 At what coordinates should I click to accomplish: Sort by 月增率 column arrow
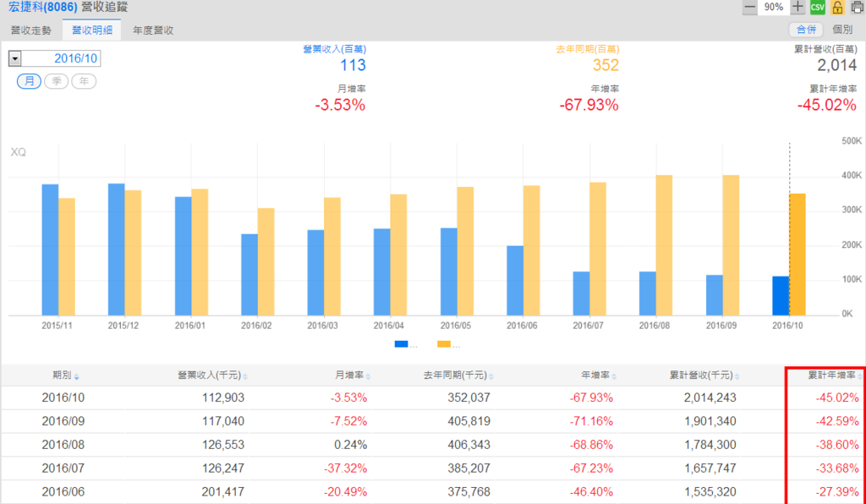pyautogui.click(x=368, y=376)
